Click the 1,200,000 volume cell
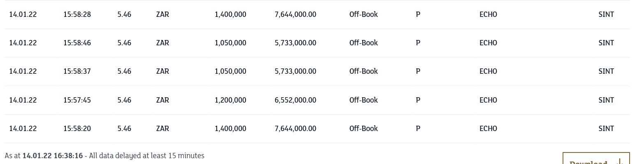This screenshot has height=164, width=644. tap(230, 100)
